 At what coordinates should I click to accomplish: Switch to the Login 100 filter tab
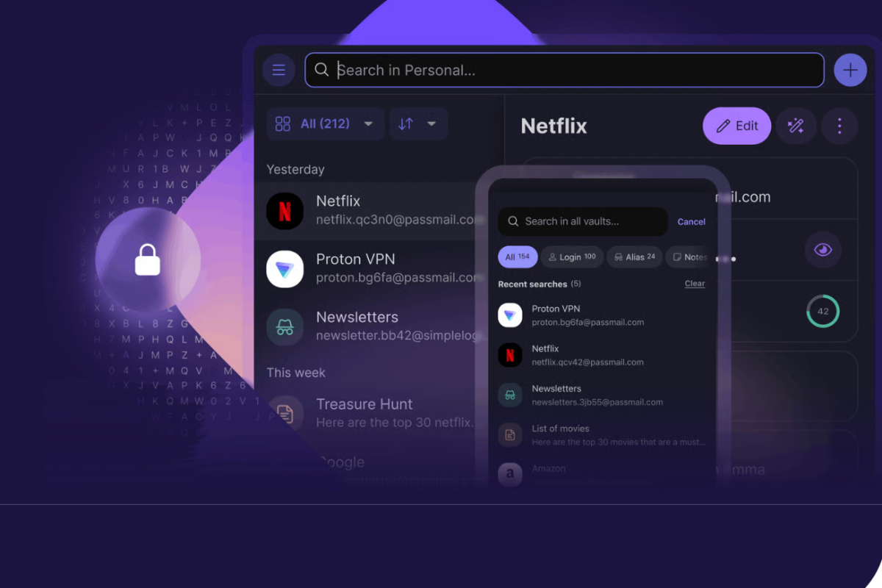click(x=572, y=257)
